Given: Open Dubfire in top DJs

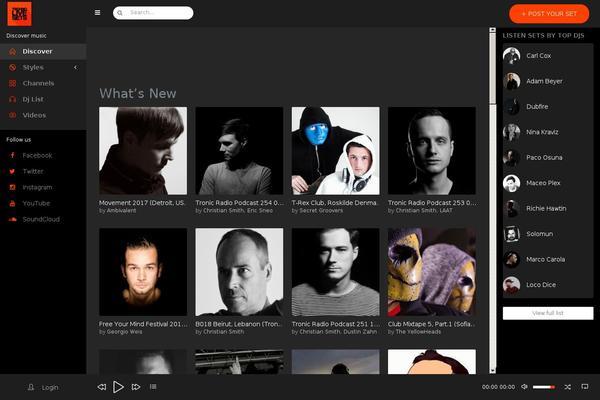Looking at the screenshot, I should click(x=537, y=107).
